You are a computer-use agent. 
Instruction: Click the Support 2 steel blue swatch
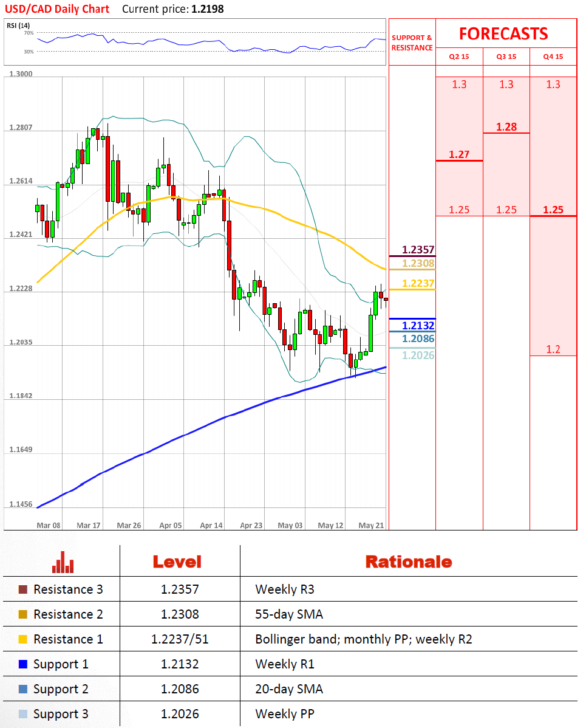[x=22, y=689]
